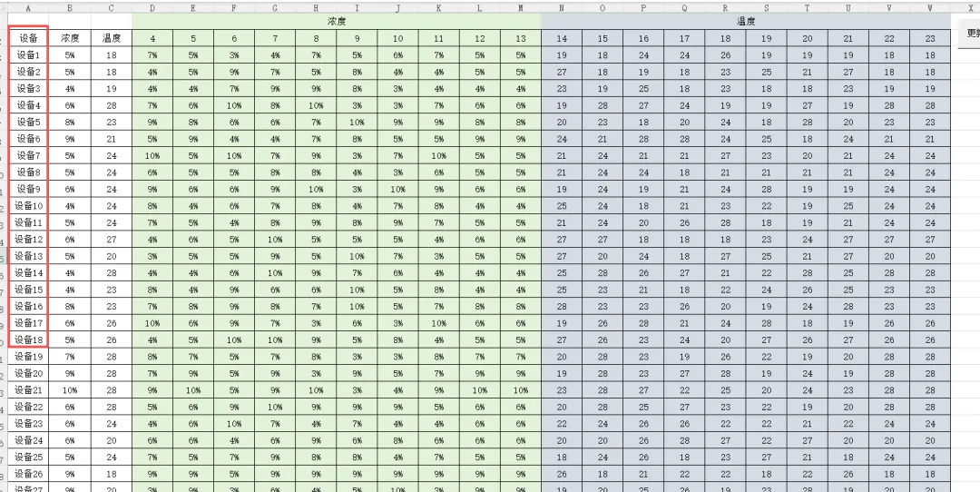This screenshot has height=492, width=980.
Task: Select the merged green 浓度 header
Action: click(337, 21)
